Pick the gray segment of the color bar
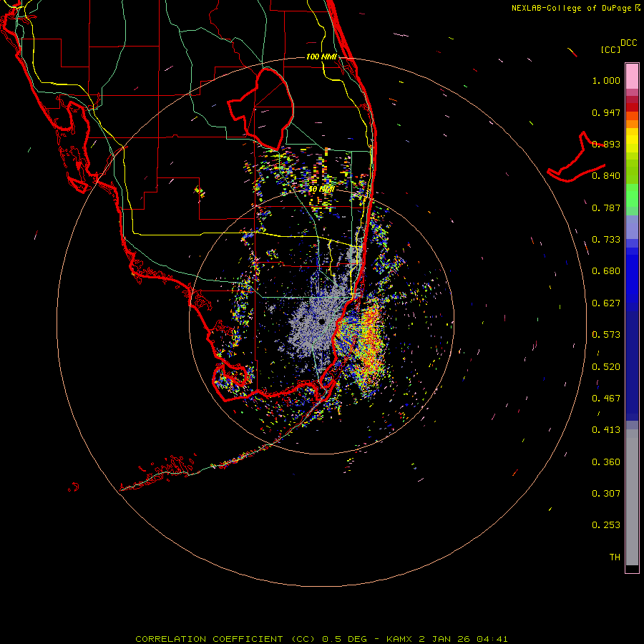 pos(632,497)
